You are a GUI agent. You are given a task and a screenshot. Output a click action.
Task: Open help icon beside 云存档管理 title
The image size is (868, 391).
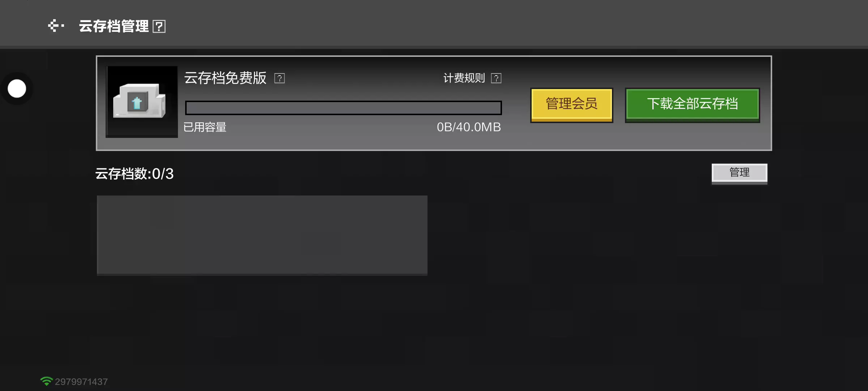click(159, 26)
